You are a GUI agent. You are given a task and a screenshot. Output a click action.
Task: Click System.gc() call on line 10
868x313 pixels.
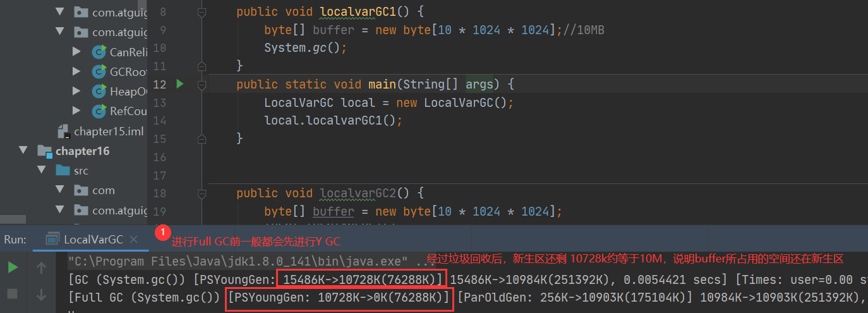pyautogui.click(x=306, y=48)
